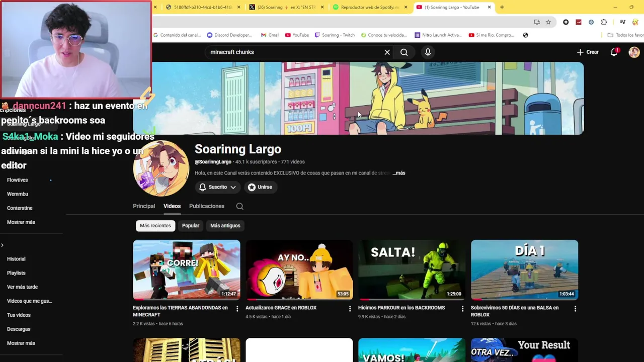This screenshot has height=362, width=644.
Task: Open 'Ver más tarde' in sidebar
Action: click(22, 287)
